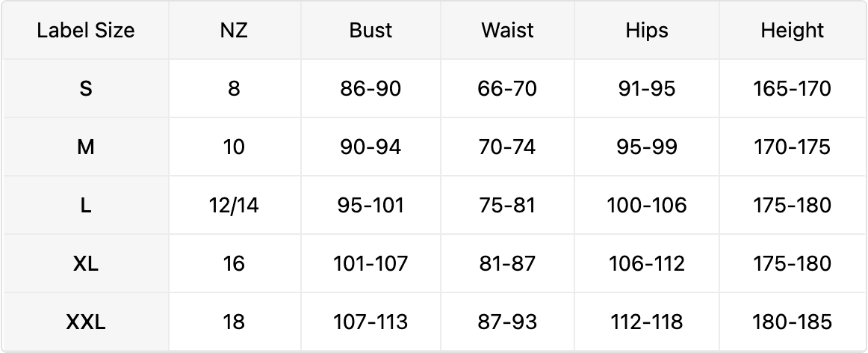868x353 pixels.
Task: Click the L label size cell
Action: (86, 206)
